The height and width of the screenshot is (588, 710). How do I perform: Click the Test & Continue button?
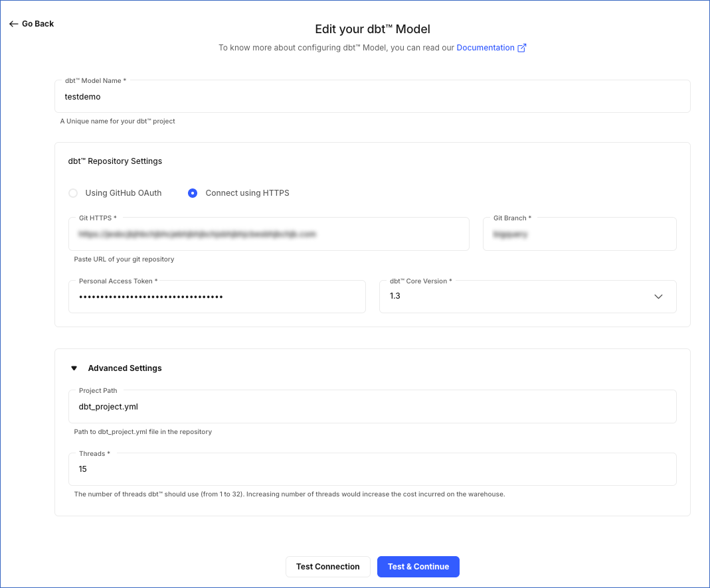418,567
